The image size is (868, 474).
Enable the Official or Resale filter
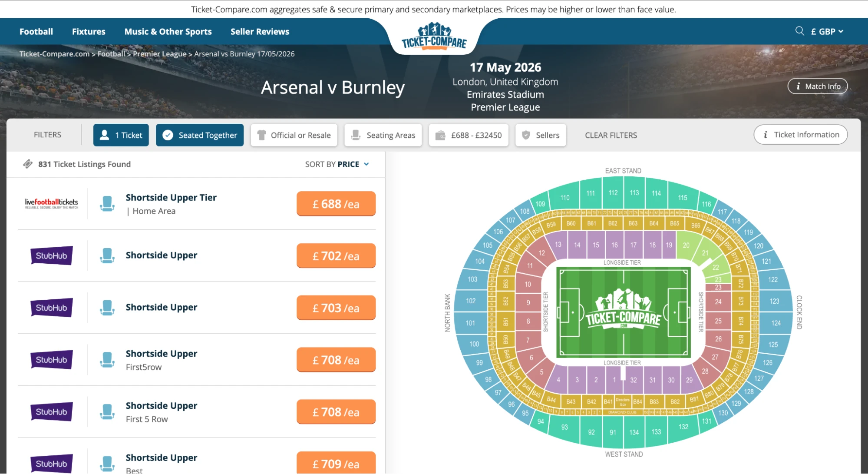click(x=294, y=135)
